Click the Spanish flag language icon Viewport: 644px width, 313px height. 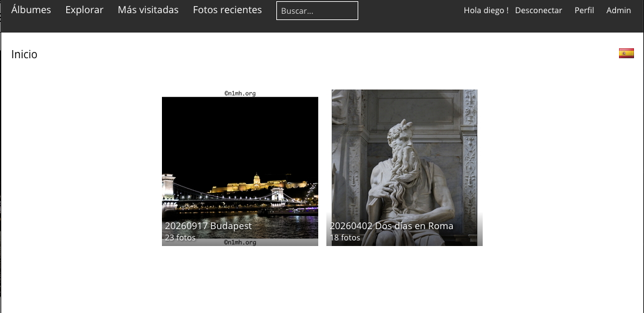coord(626,53)
